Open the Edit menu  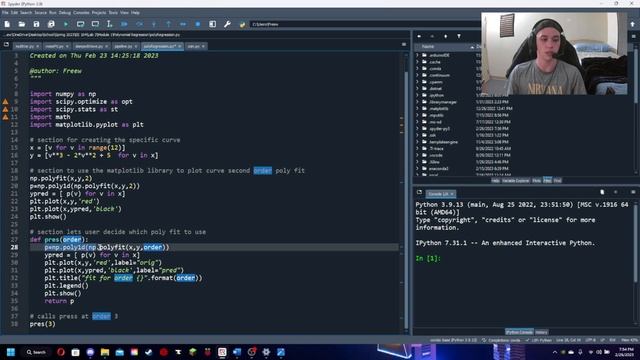[14, 13]
